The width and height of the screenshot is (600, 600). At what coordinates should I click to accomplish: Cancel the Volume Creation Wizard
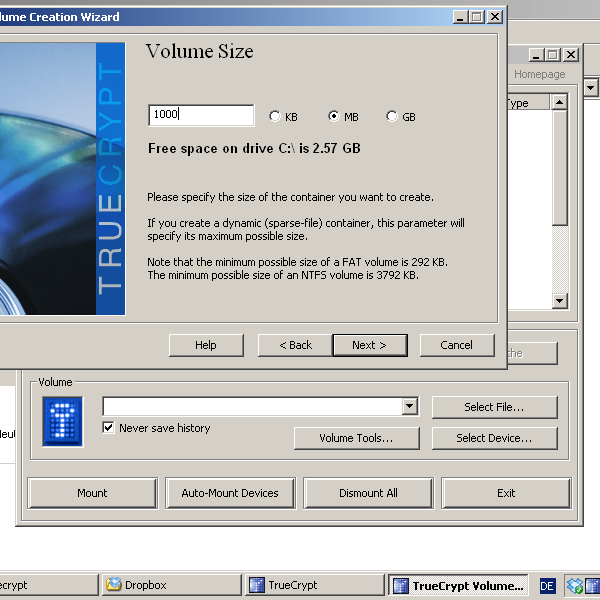click(457, 345)
